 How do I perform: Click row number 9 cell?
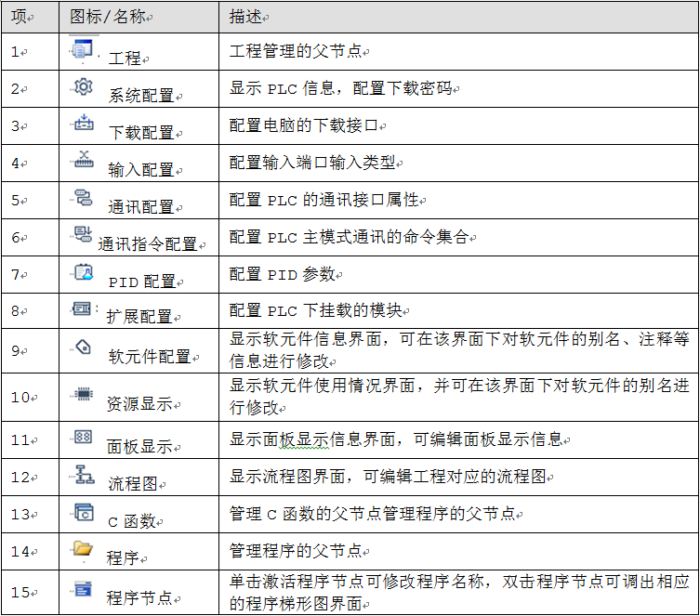(x=30, y=350)
